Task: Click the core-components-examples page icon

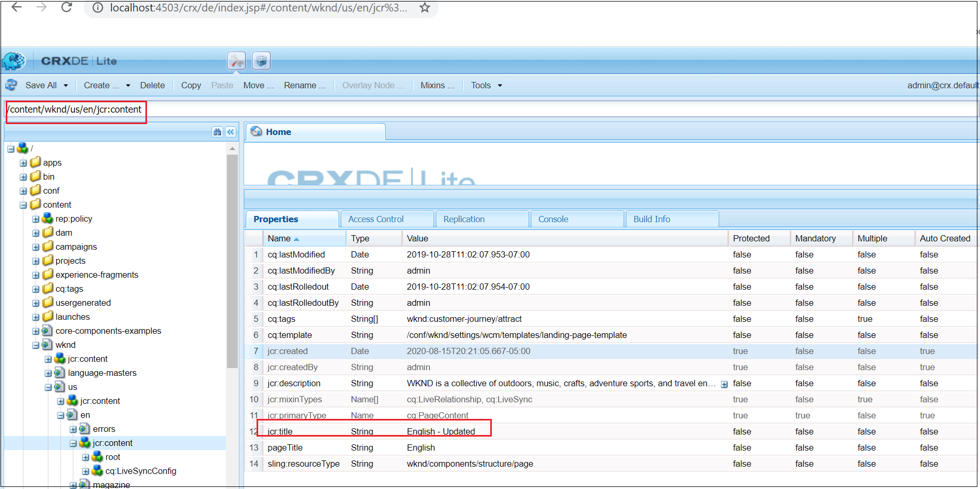Action: (x=48, y=331)
